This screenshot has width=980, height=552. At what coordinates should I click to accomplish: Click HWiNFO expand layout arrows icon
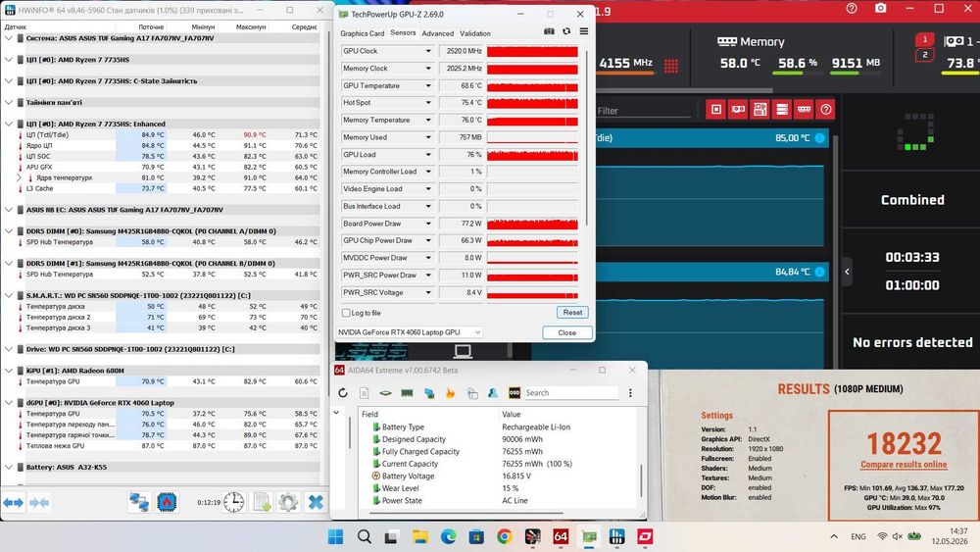(x=13, y=503)
